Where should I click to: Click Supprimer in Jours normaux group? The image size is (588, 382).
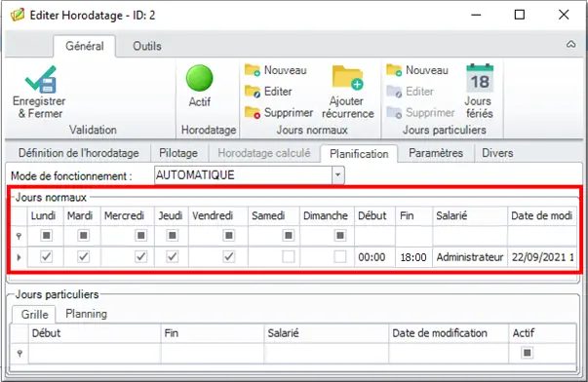tap(279, 112)
